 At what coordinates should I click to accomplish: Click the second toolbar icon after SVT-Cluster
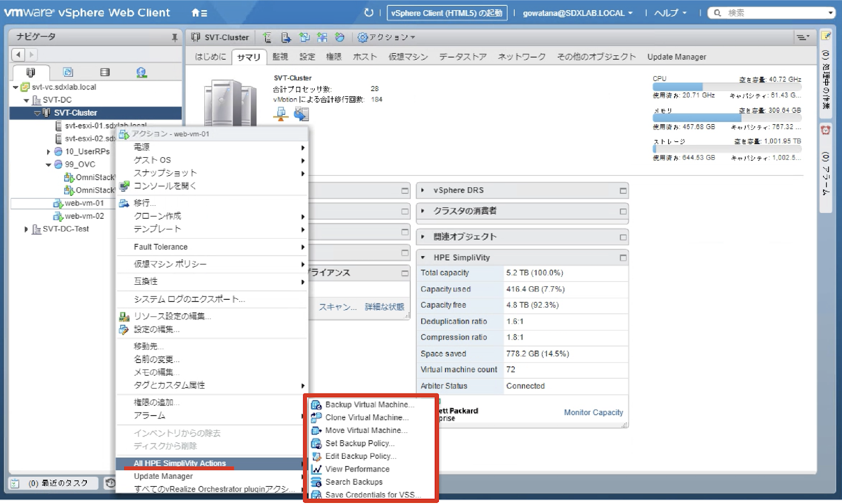[x=286, y=37]
